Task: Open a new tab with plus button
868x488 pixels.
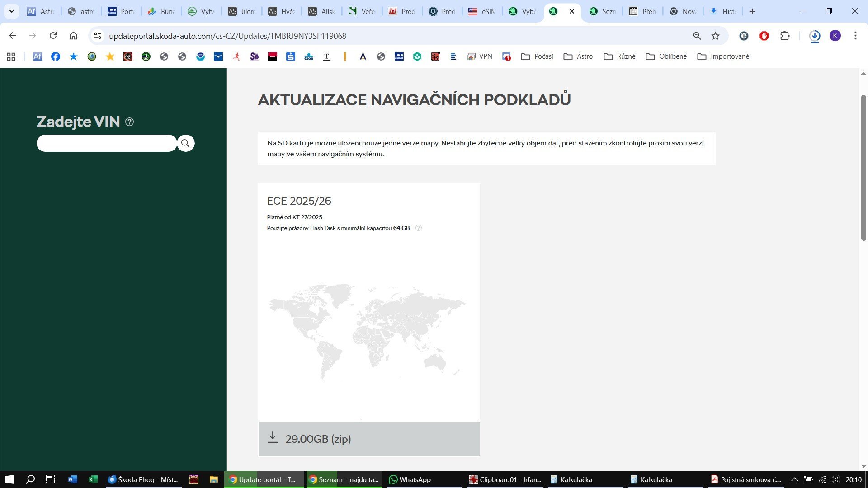Action: pyautogui.click(x=752, y=11)
